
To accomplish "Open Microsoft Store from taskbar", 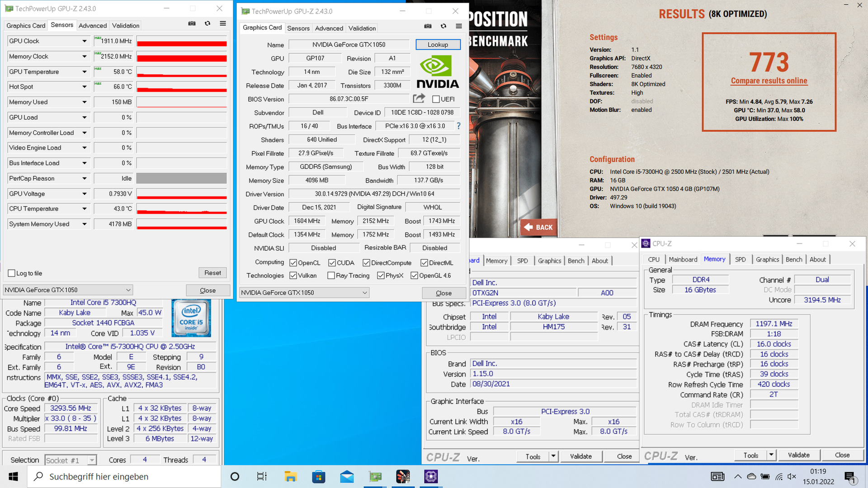I will [x=319, y=477].
